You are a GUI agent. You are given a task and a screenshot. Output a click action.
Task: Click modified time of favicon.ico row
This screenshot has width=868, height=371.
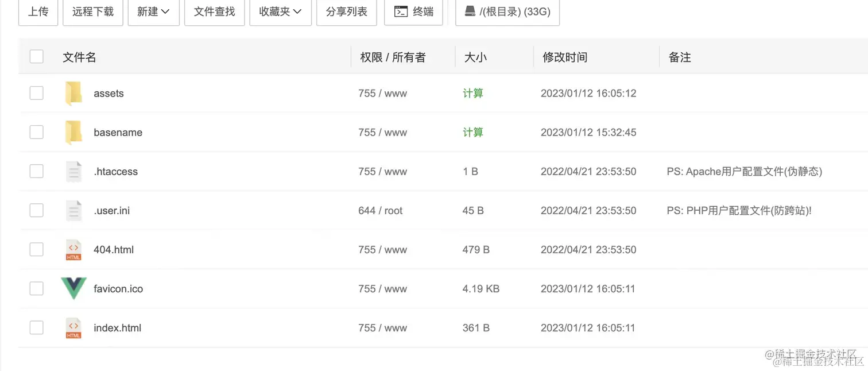[588, 289]
